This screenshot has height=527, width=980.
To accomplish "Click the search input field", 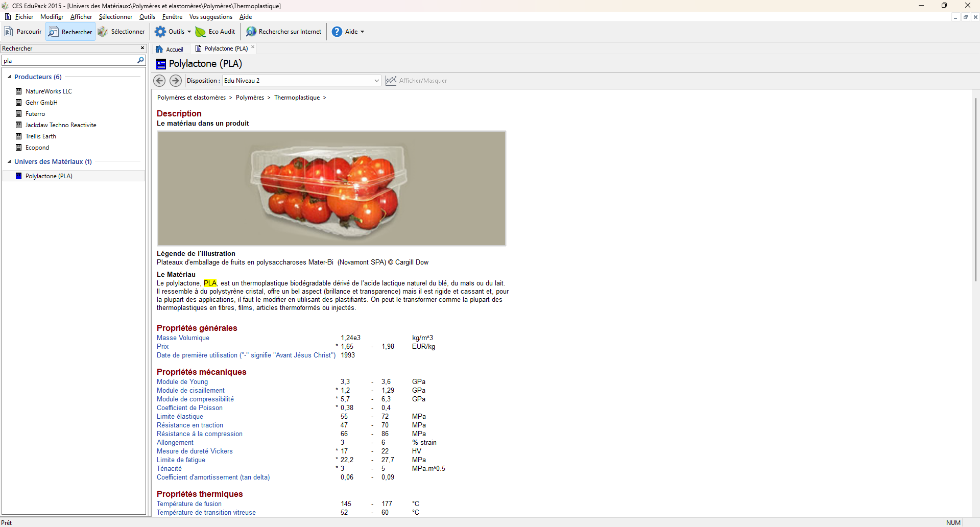I will pos(69,61).
